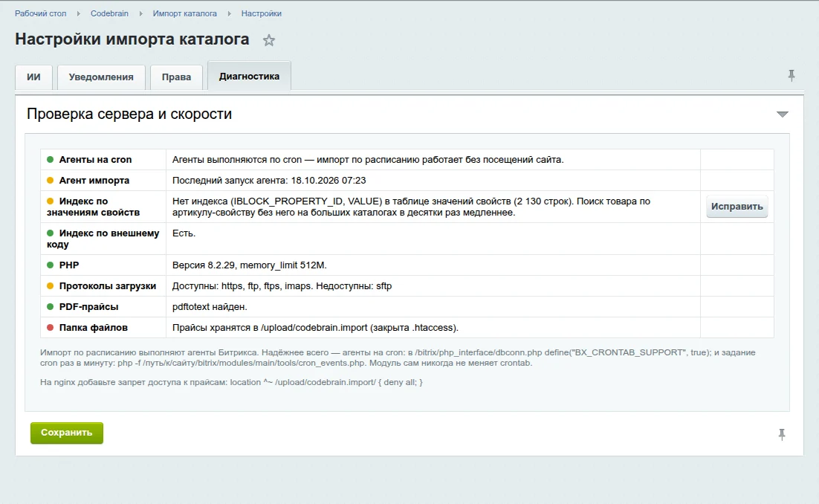The image size is (819, 504).
Task: Click green status dot for Агенты на cron
Action: [x=50, y=160]
